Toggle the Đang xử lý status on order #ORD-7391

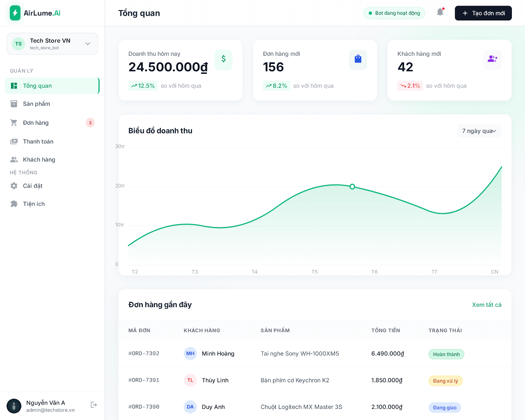[445, 381]
